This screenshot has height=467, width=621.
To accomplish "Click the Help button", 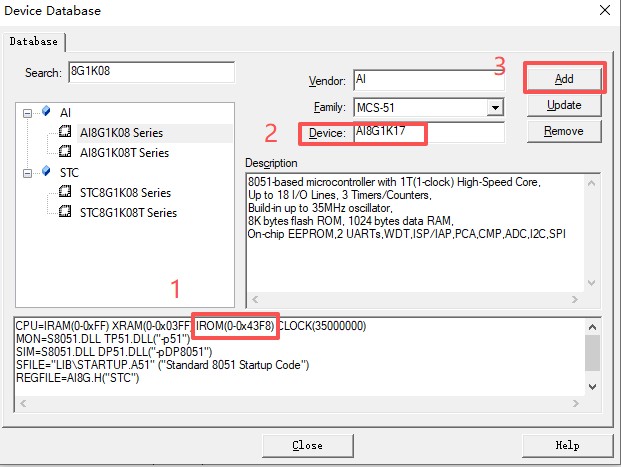I will [x=568, y=446].
